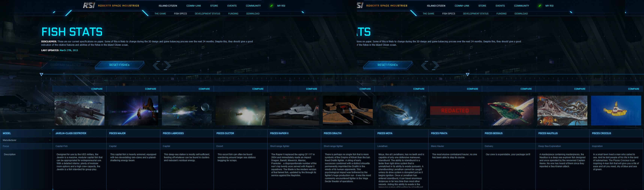Screen dimensions: 644x190
Task: Expand the MODEL row arrow
Action: [x=50, y=133]
